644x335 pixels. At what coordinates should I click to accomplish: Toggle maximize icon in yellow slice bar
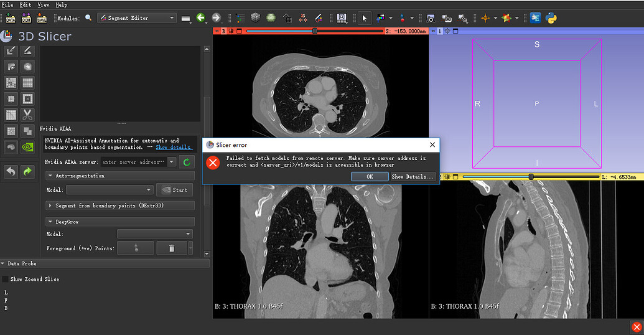(x=455, y=177)
